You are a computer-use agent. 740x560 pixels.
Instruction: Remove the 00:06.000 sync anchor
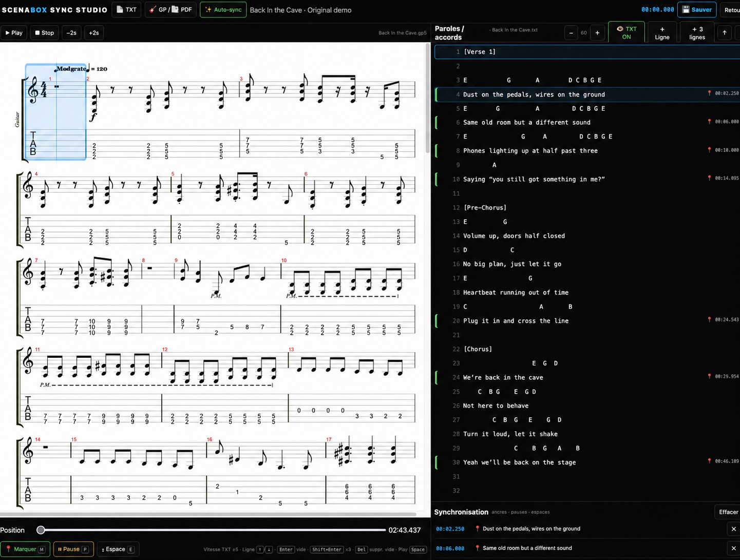point(733,548)
